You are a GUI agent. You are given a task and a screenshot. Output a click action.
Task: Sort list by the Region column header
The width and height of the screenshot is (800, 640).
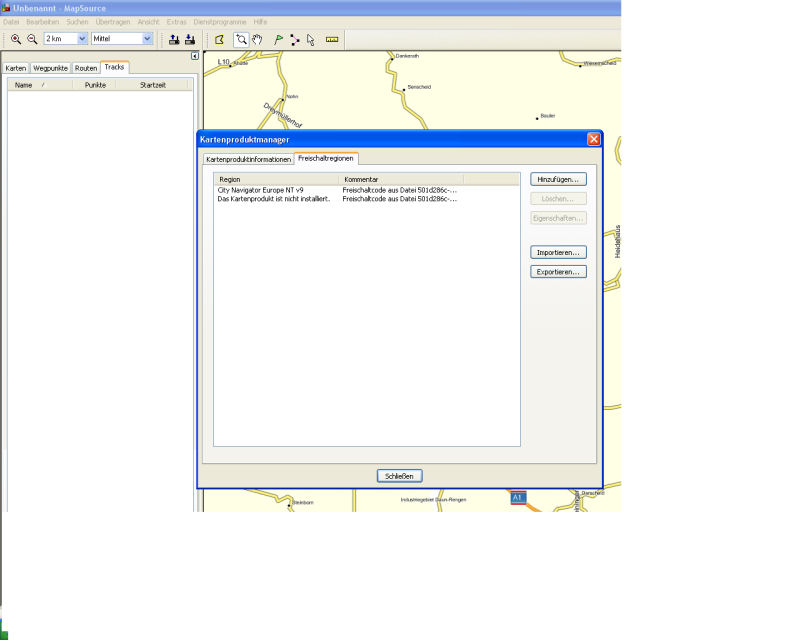[x=277, y=179]
